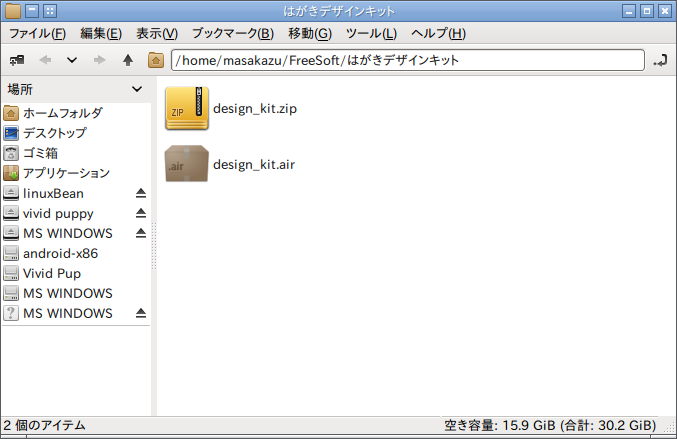Click the home folder sidebar icon

pos(11,114)
